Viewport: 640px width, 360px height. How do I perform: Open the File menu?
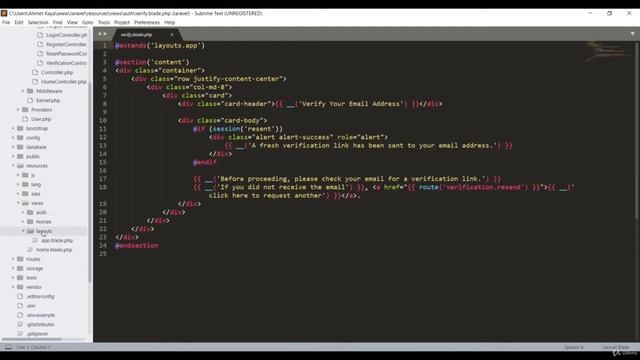point(6,22)
